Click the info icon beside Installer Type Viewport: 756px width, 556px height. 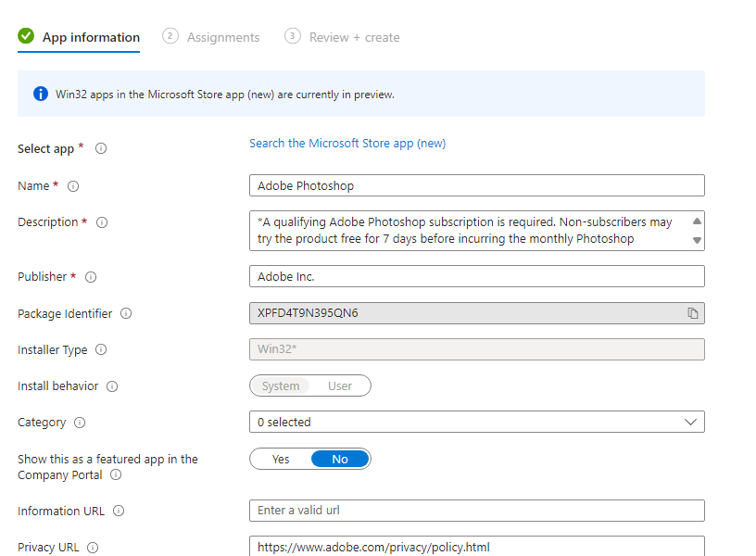101,350
